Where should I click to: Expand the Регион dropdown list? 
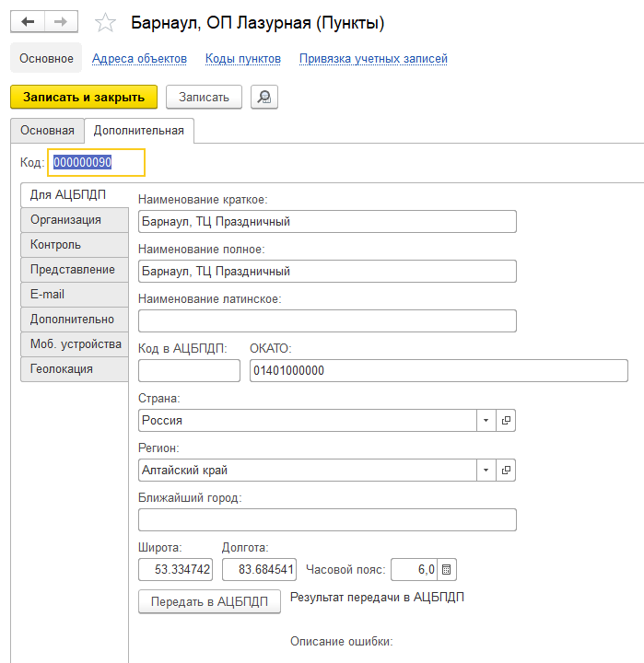coord(486,470)
